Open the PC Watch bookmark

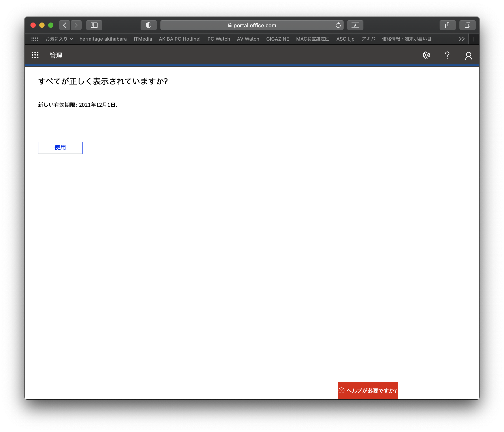(219, 39)
